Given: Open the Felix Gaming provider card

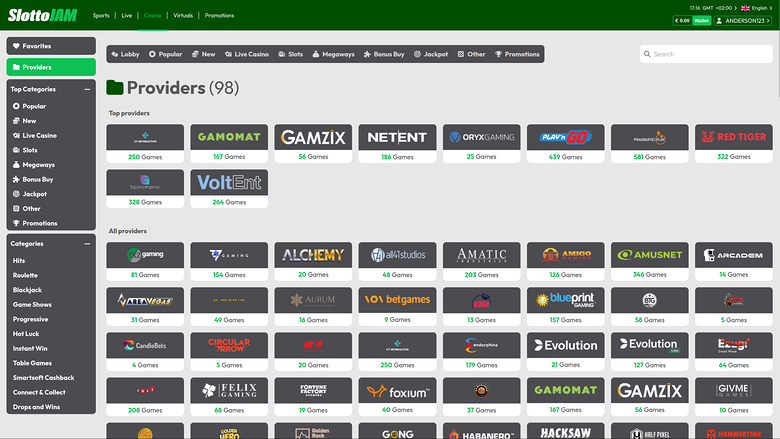Looking at the screenshot, I should click(229, 397).
